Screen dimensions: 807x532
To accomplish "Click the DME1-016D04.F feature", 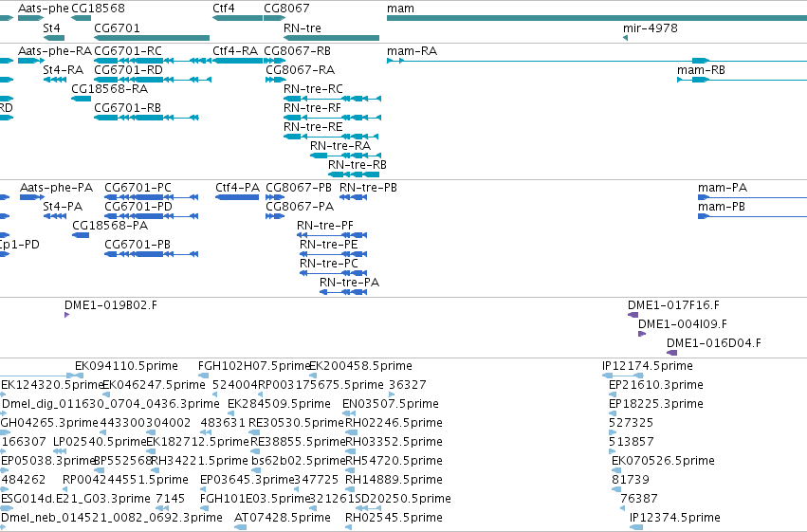I will tap(671, 353).
